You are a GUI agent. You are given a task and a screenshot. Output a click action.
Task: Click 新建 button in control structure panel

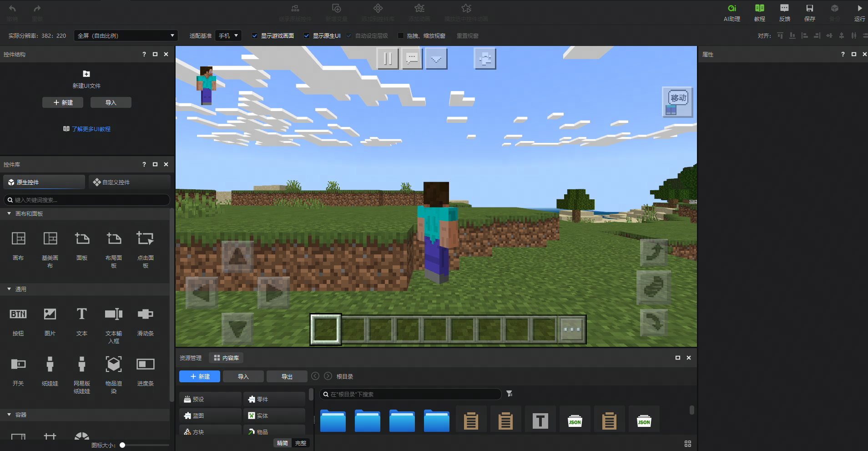63,102
